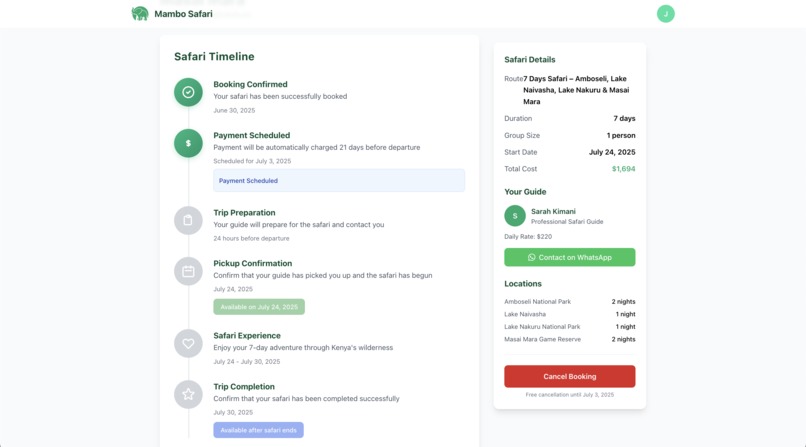
Task: Click the Lake Nakuru National Park row
Action: tap(570, 327)
